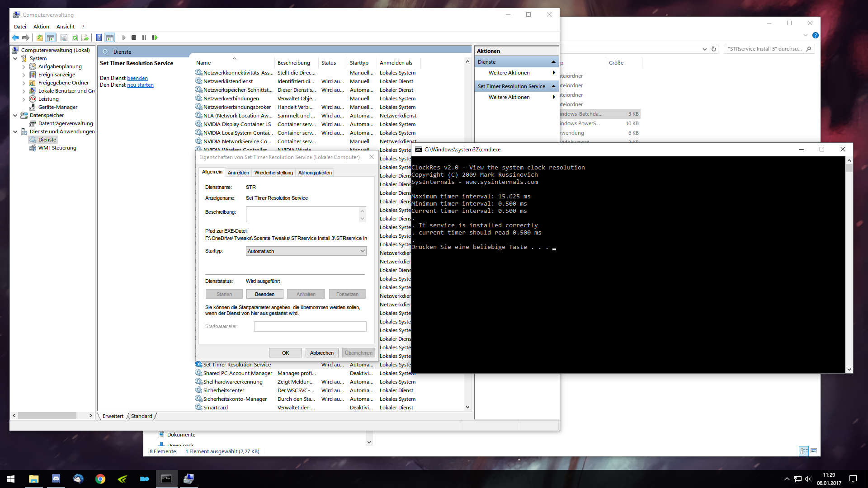868x488 pixels.
Task: Select the Allgemein tab
Action: (212, 172)
